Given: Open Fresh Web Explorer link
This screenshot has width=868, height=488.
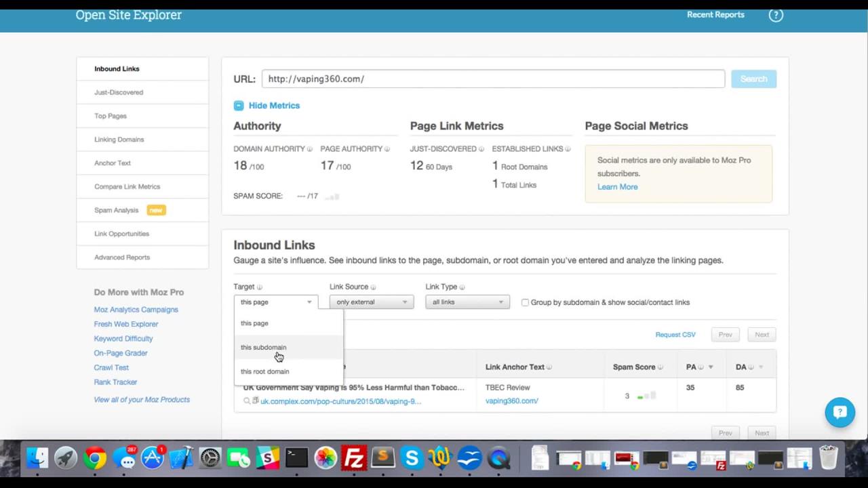Looking at the screenshot, I should [x=125, y=324].
